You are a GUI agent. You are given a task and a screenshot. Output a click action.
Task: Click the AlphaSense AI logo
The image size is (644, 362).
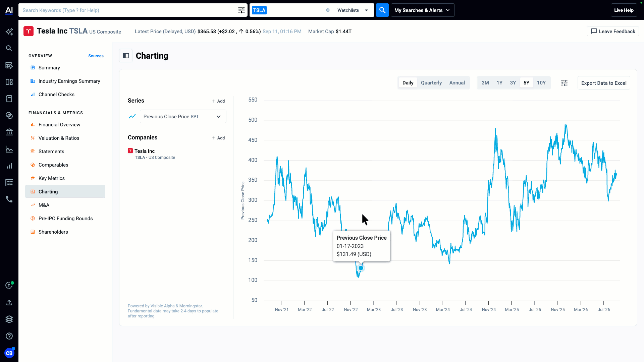coord(9,10)
